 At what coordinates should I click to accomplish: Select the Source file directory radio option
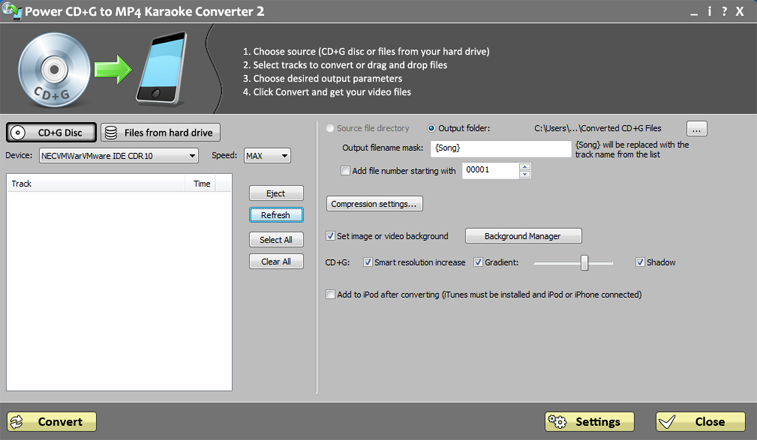[330, 128]
